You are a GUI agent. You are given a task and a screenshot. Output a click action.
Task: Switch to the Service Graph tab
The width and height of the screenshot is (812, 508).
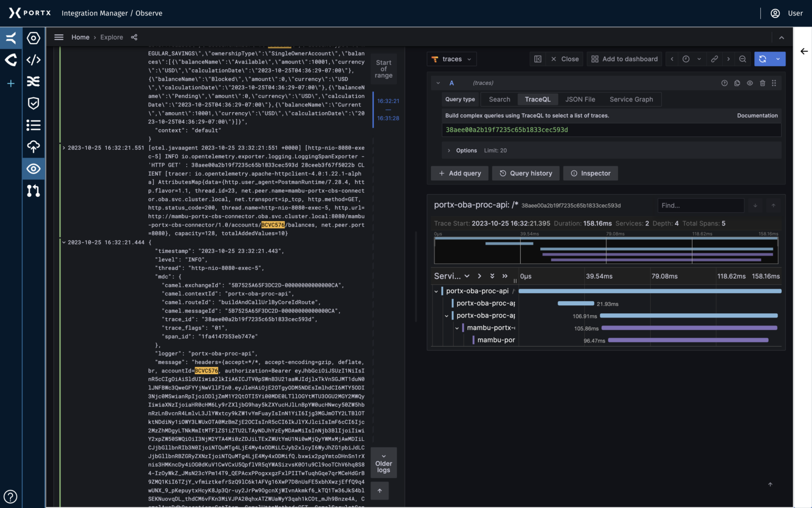[631, 99]
